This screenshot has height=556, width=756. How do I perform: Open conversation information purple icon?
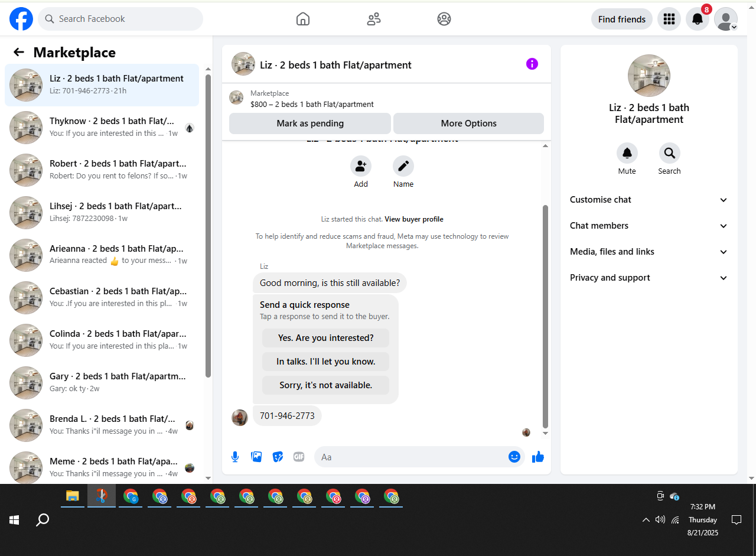coord(532,64)
